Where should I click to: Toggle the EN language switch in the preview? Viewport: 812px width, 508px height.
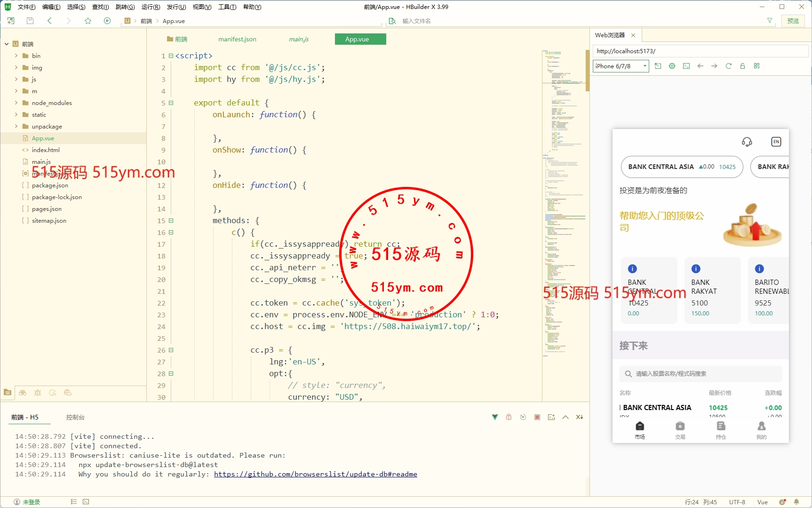[776, 142]
